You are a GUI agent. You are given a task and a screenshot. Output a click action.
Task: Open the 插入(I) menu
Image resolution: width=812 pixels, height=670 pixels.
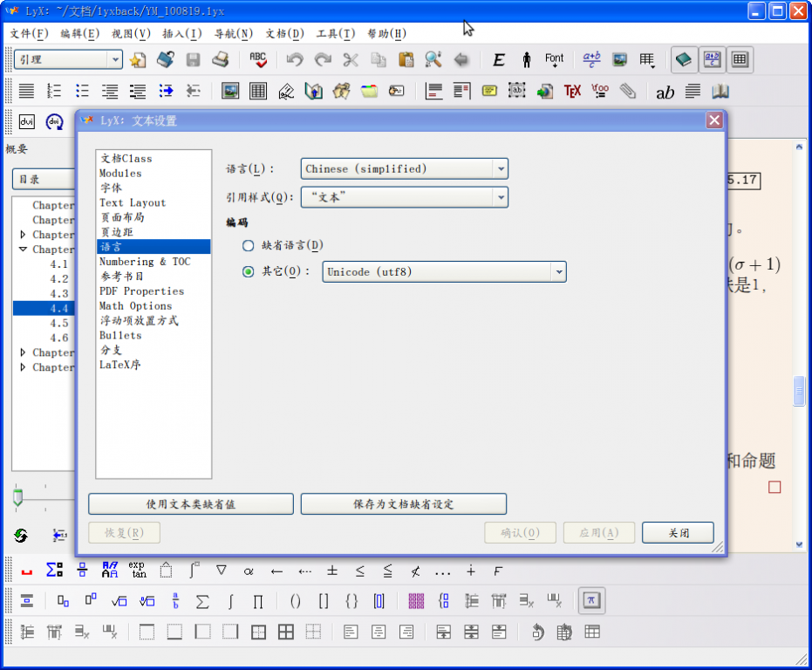pyautogui.click(x=181, y=34)
